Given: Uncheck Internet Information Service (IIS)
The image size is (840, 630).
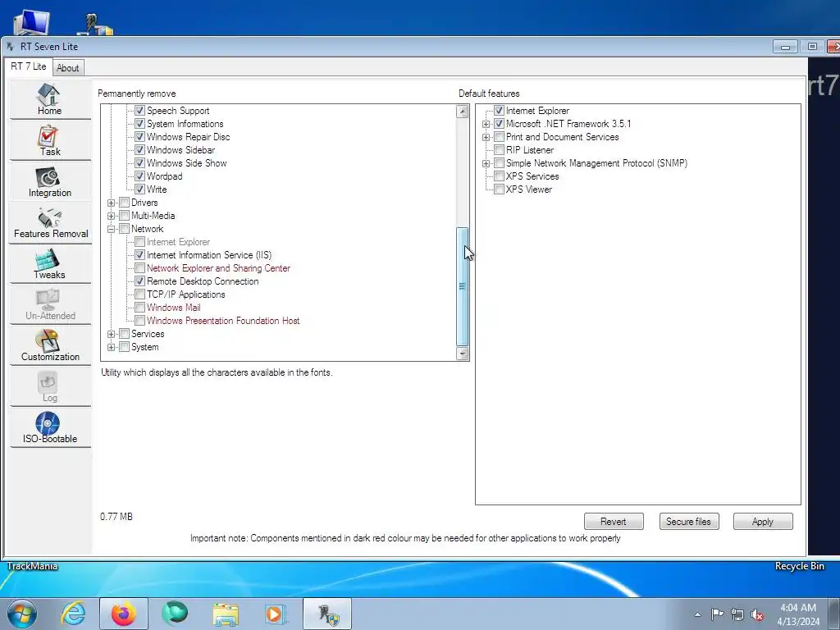Looking at the screenshot, I should point(139,255).
